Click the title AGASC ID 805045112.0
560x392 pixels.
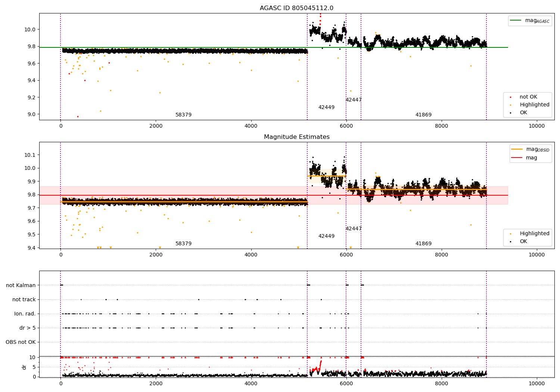click(x=297, y=8)
